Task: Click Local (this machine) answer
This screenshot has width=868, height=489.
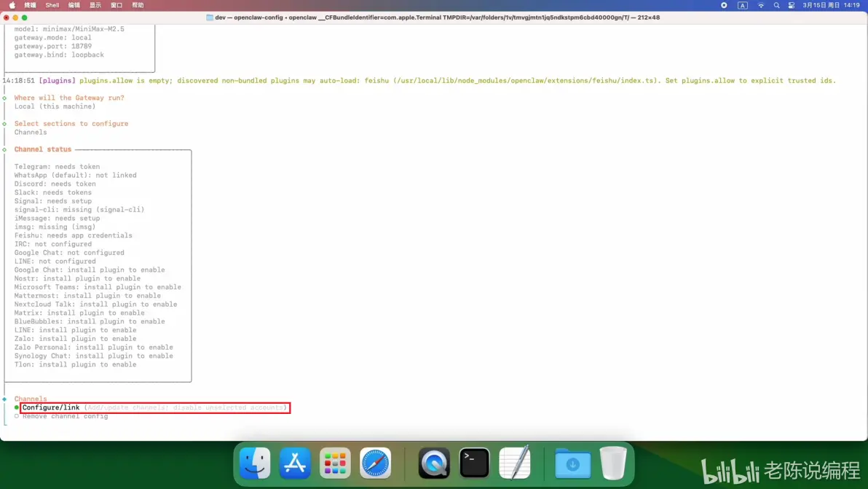Action: [55, 106]
